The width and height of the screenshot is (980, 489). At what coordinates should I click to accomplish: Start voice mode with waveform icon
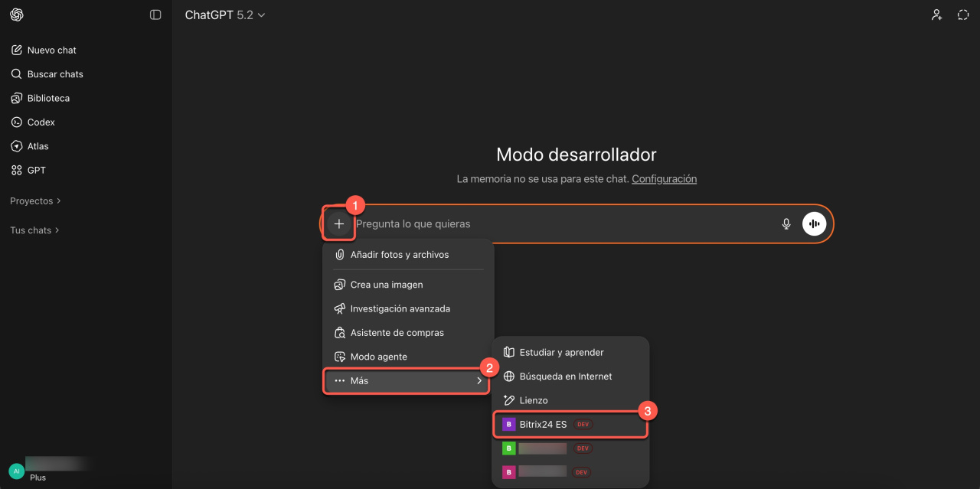tap(814, 223)
